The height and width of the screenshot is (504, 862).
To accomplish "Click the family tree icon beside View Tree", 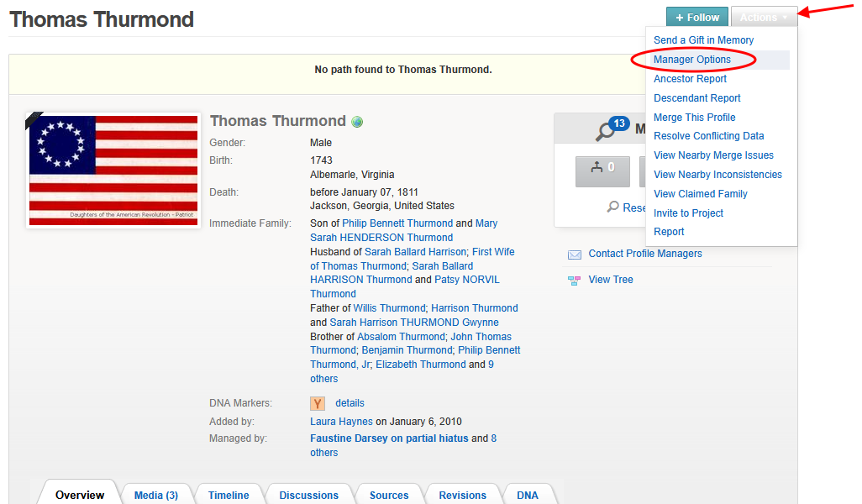I will click(575, 280).
